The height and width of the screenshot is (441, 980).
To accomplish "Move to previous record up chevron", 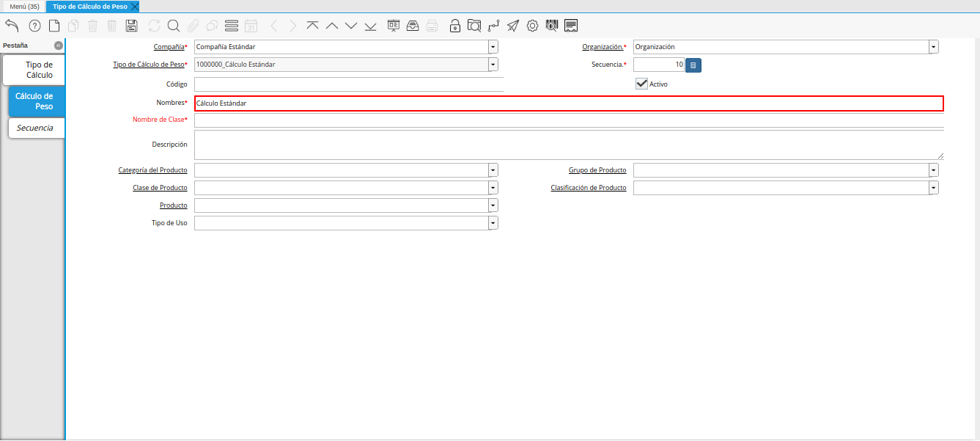I will (x=332, y=26).
